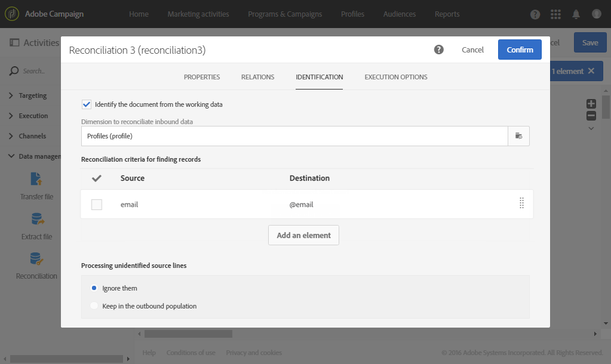Click the canvas scrollbar left arrow
This screenshot has width=611, height=364.
point(139,334)
